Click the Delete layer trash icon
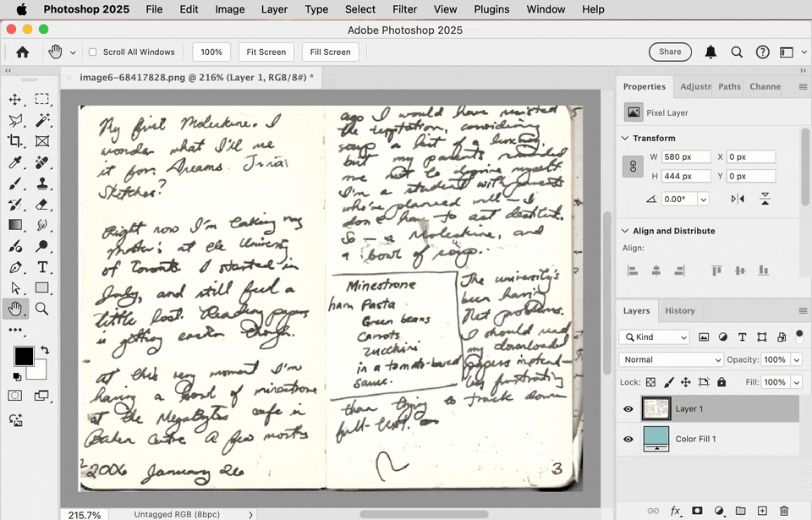The width and height of the screenshot is (812, 520). pyautogui.click(x=784, y=511)
